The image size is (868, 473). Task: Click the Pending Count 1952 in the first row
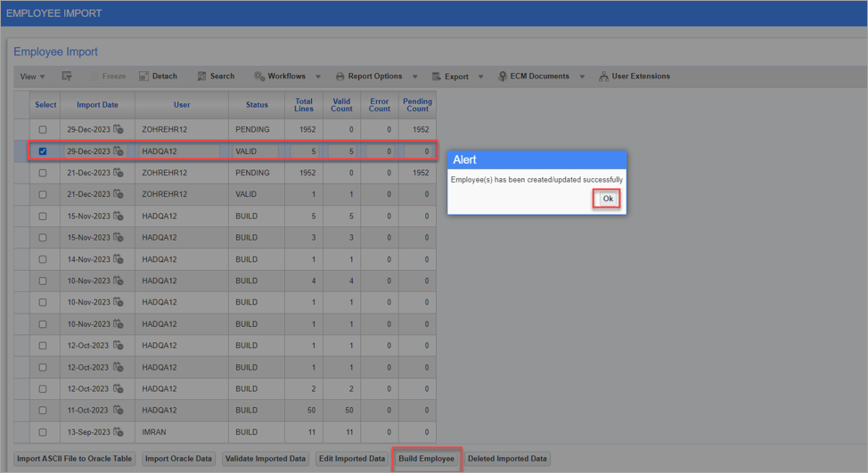420,129
